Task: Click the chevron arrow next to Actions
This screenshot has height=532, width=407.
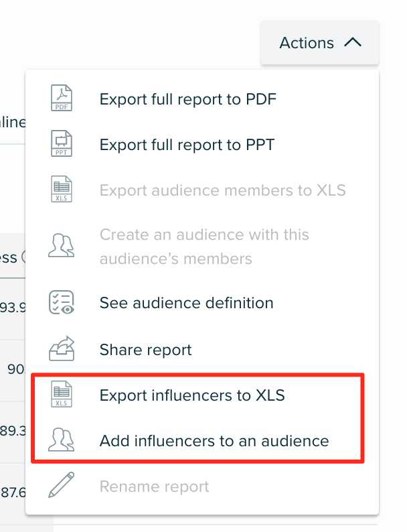Action: [x=353, y=42]
